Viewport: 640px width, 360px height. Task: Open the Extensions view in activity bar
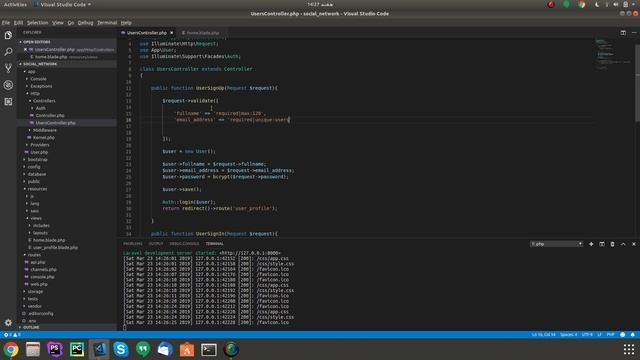pos(8,102)
